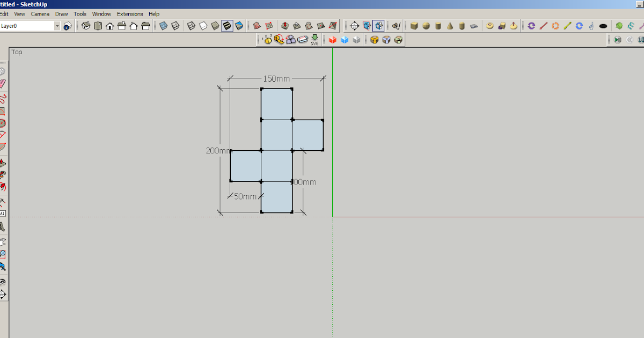
Task: Click the red cube icon
Action: [x=332, y=39]
